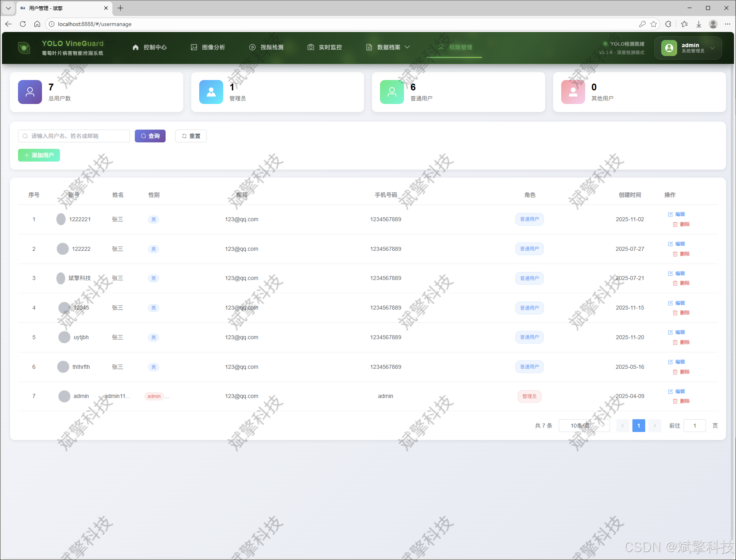Click avatar of user uytjbh

click(x=64, y=337)
